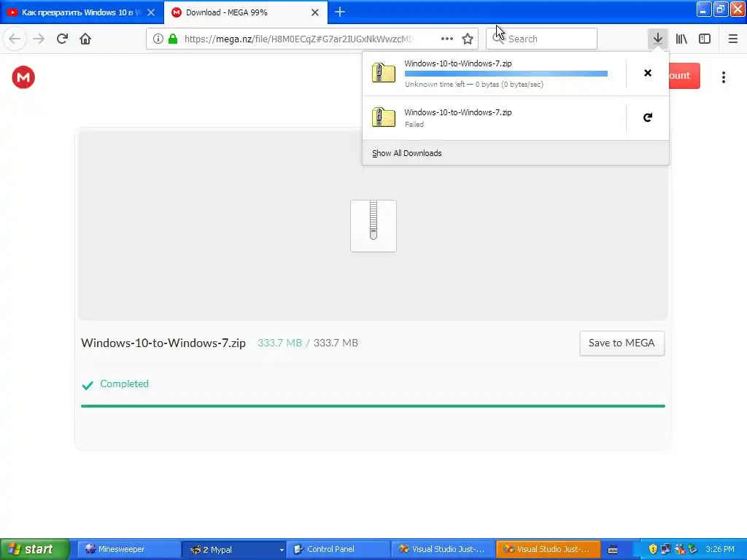747x560 pixels.
Task: Switch to first Visual Studio Just-... taskbar item
Action: click(x=443, y=549)
